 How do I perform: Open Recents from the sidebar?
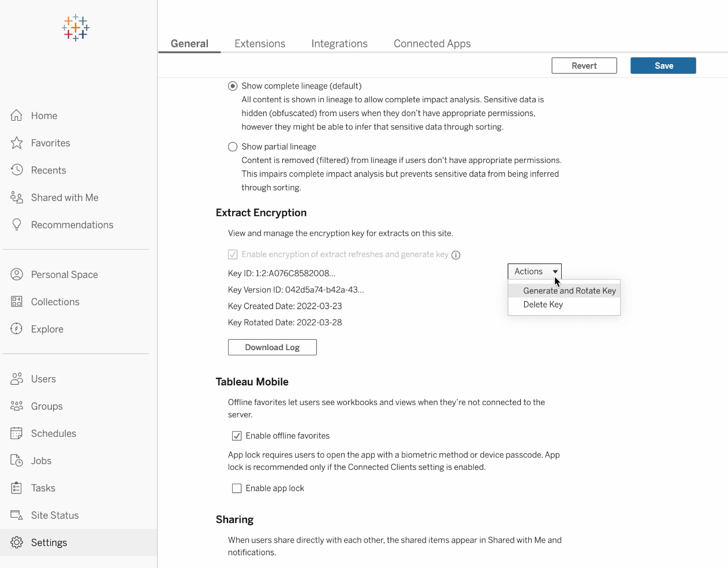(x=48, y=170)
